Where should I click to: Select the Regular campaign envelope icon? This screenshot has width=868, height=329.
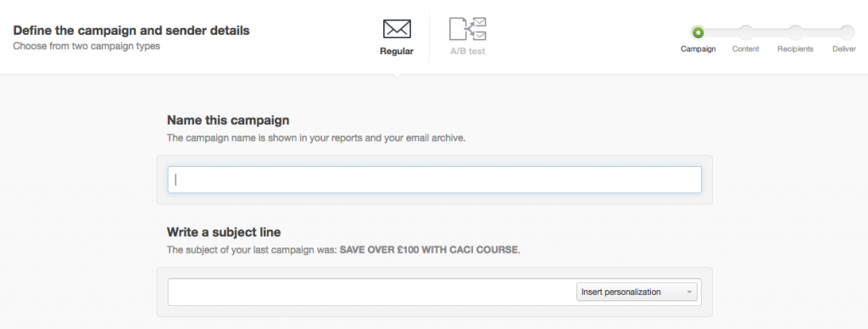point(397,29)
